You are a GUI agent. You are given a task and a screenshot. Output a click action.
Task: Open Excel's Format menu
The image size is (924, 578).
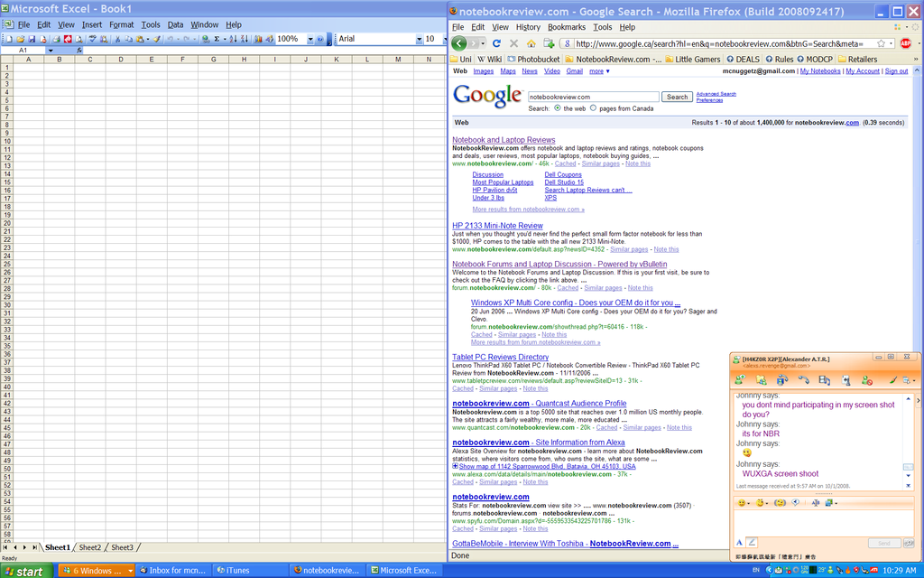tap(122, 24)
